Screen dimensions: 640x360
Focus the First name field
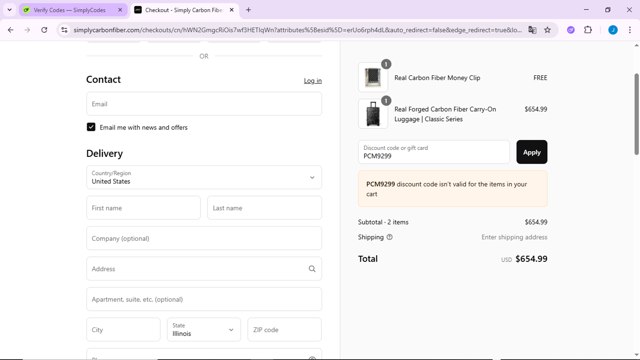tap(143, 208)
